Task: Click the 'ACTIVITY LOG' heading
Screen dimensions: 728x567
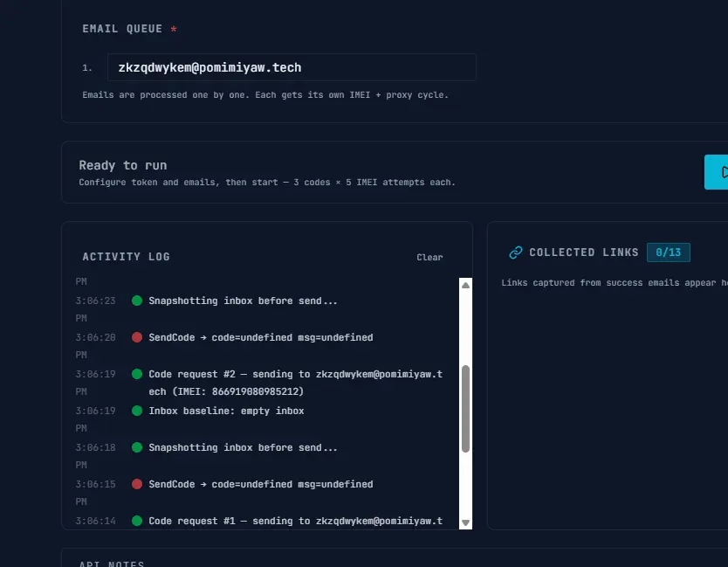Action: 127,257
